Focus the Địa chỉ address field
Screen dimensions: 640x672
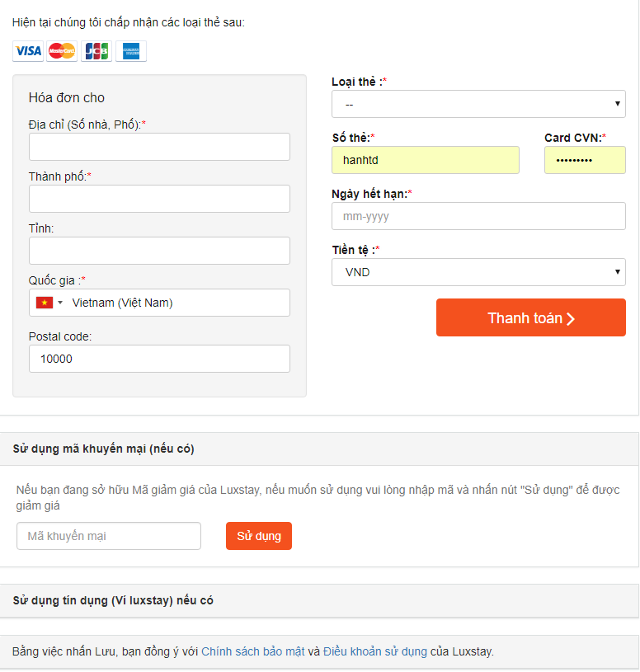click(159, 147)
